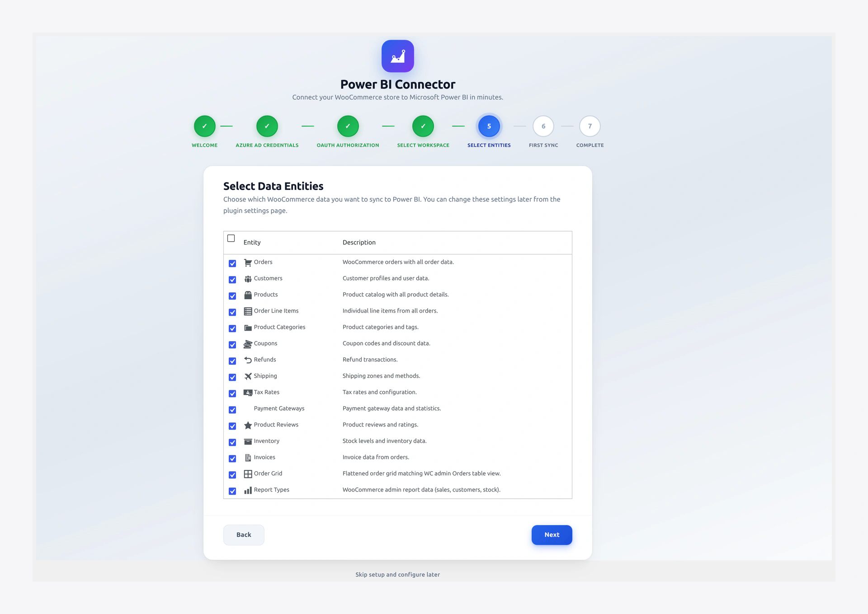Screen dimensions: 868x614
Task: Click 'Shipping zones and methods.' description
Action: (x=382, y=376)
